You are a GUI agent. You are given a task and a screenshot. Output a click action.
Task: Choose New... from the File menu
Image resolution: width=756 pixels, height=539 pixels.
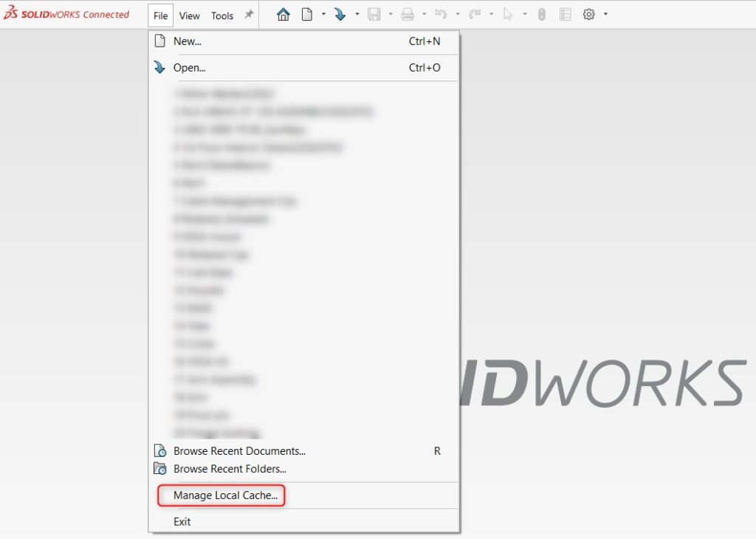(x=303, y=41)
